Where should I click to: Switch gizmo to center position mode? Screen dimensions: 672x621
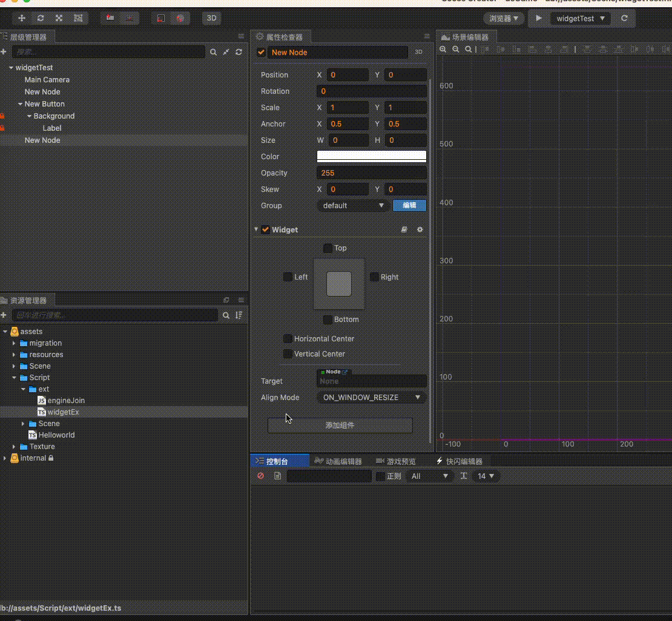[x=129, y=18]
